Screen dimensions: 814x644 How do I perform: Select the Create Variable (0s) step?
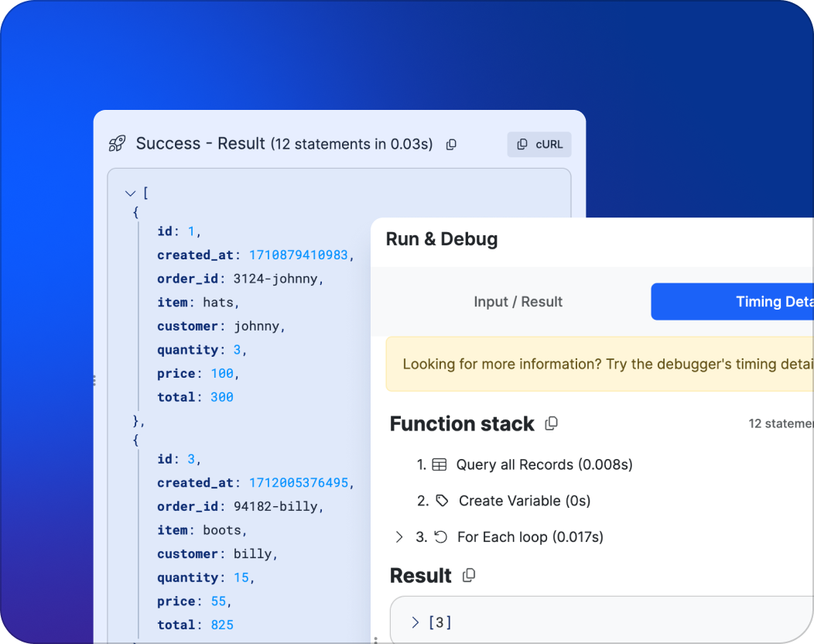point(524,501)
